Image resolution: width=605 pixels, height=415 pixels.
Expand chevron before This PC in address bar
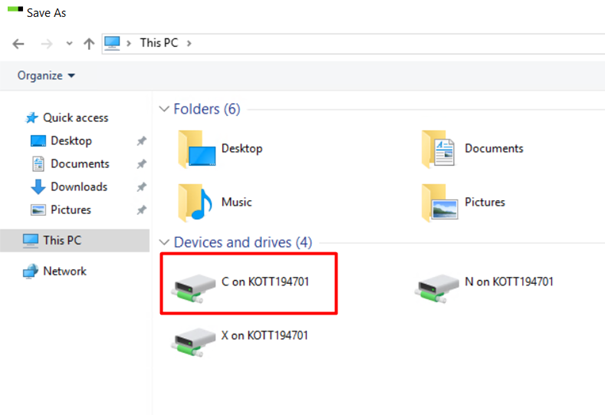click(129, 43)
